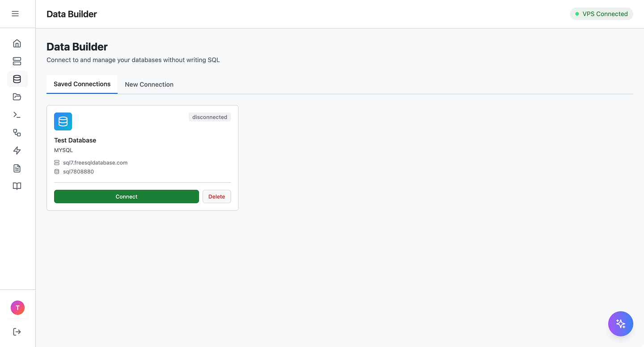Select the terminal icon in the sidebar
This screenshot has height=347, width=644.
click(x=17, y=115)
